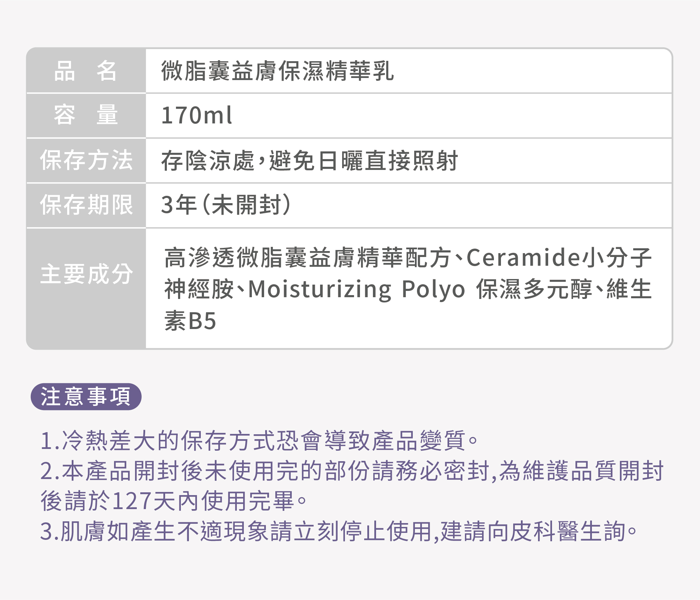Click the 主要成分 header cell
This screenshot has width=700, height=600.
86,274
